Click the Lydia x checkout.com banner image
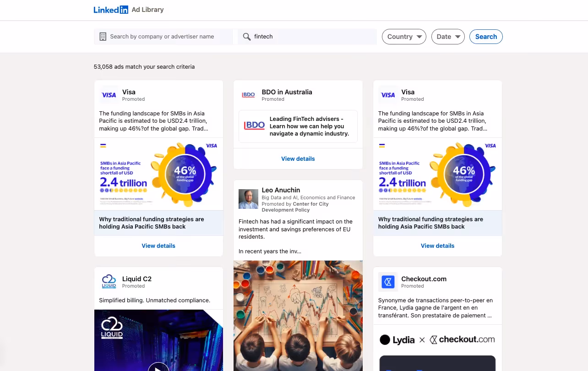 (x=438, y=348)
